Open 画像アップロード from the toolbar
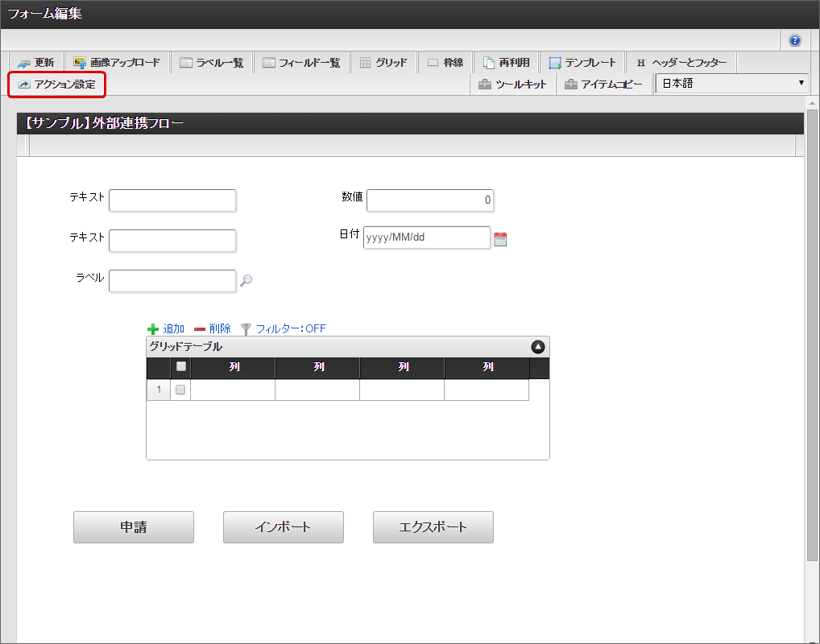This screenshot has width=820, height=644. [x=117, y=63]
